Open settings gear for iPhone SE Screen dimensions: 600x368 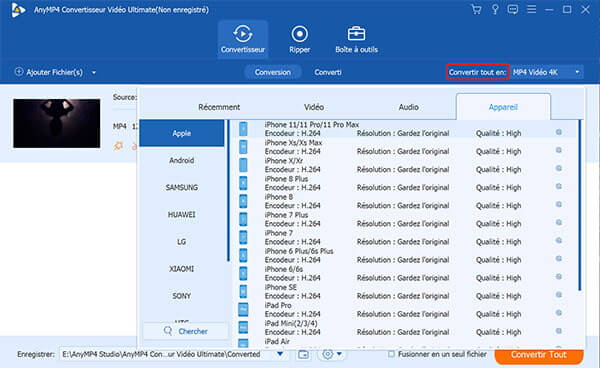[559, 295]
